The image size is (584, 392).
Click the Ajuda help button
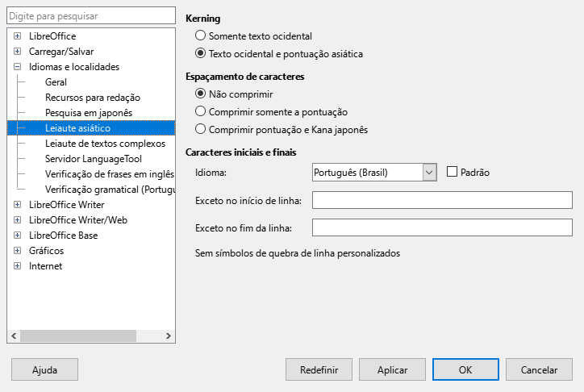pyautogui.click(x=44, y=369)
